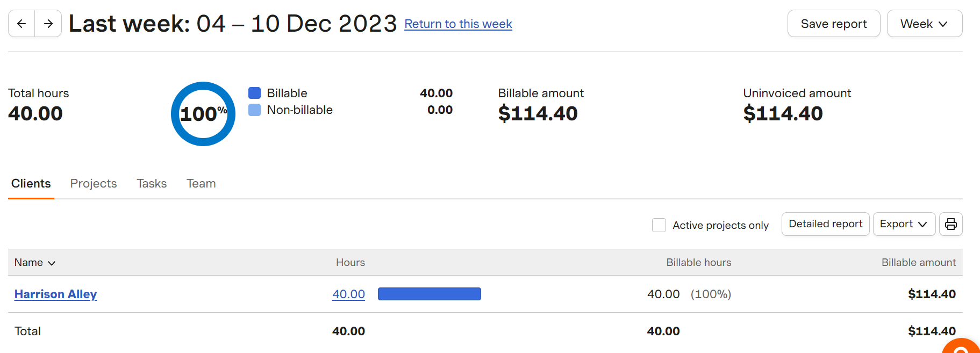
Task: Sort by the Name column header
Action: click(34, 262)
